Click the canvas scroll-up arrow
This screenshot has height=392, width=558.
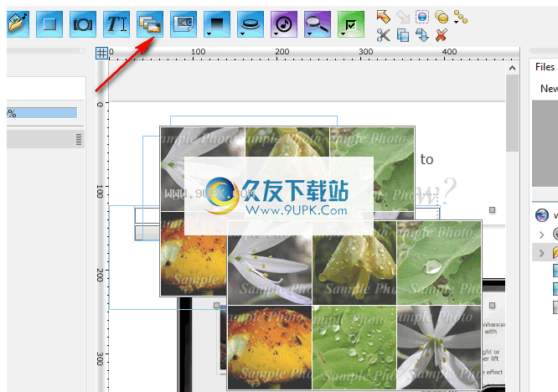512,68
